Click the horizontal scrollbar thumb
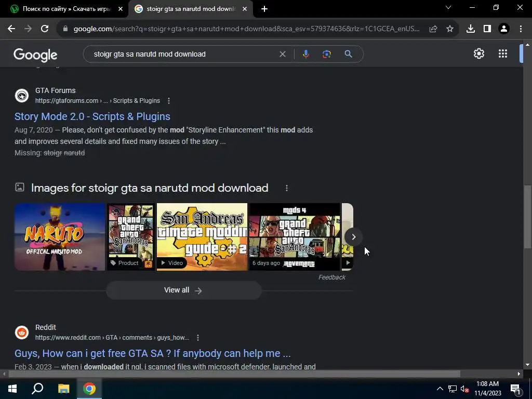Image resolution: width=532 pixels, height=399 pixels. 234,374
